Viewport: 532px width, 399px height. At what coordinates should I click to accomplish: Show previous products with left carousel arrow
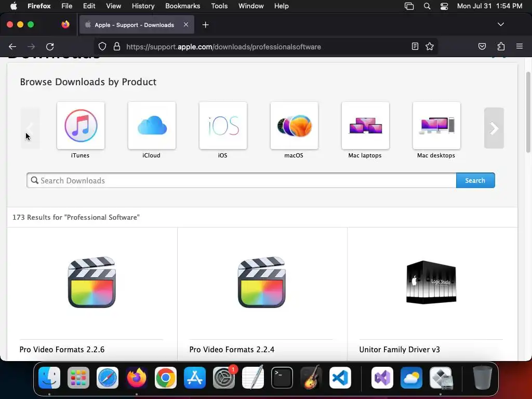tap(30, 128)
